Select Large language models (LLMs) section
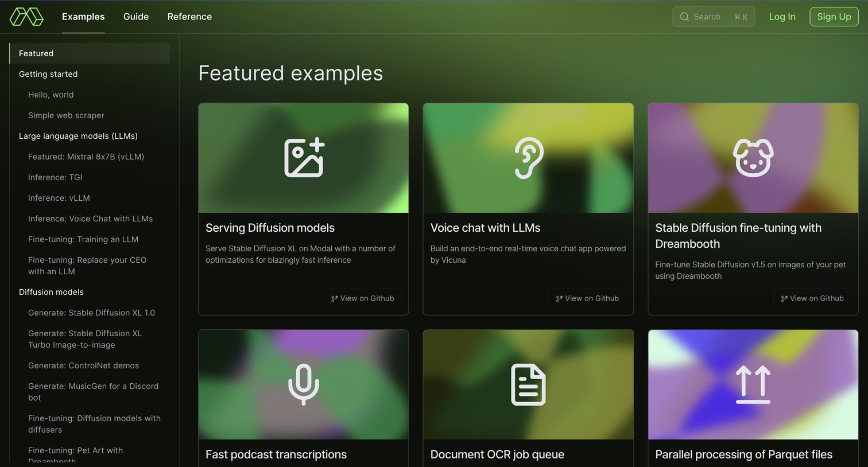Image resolution: width=868 pixels, height=467 pixels. 78,136
